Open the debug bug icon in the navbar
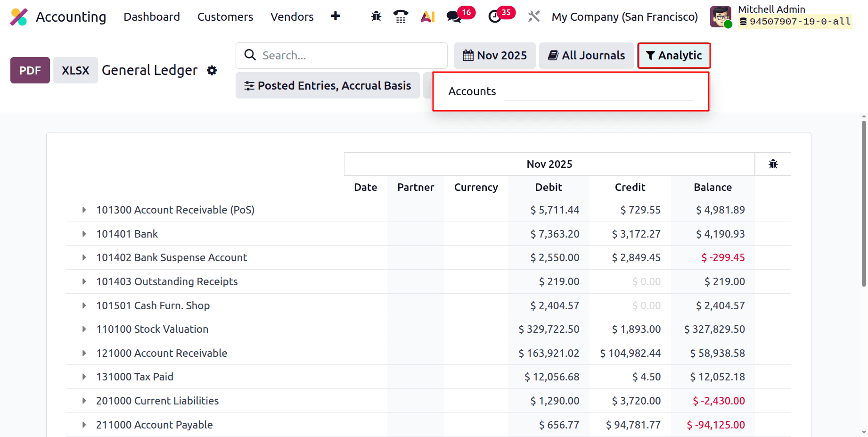The width and height of the screenshot is (868, 437). click(376, 16)
